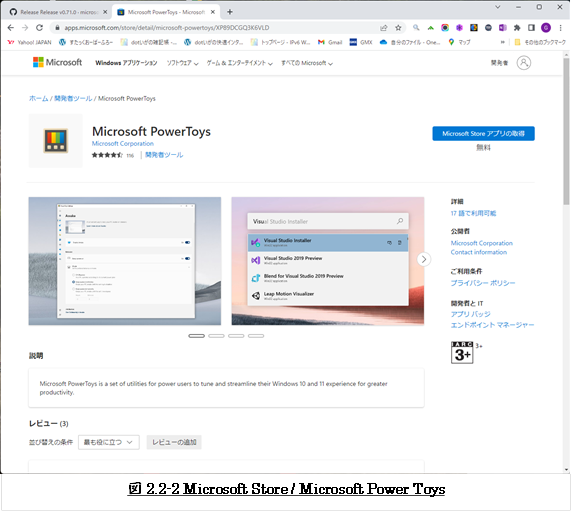571x511 pixels.
Task: Click Microsoft Store アプリの取得 button
Action: tap(483, 134)
